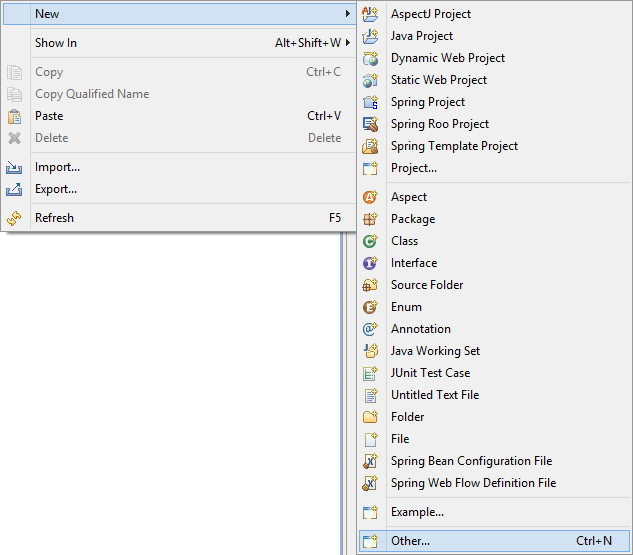This screenshot has width=633, height=555.
Task: Select Spring Roo Project entry
Action: click(x=494, y=124)
